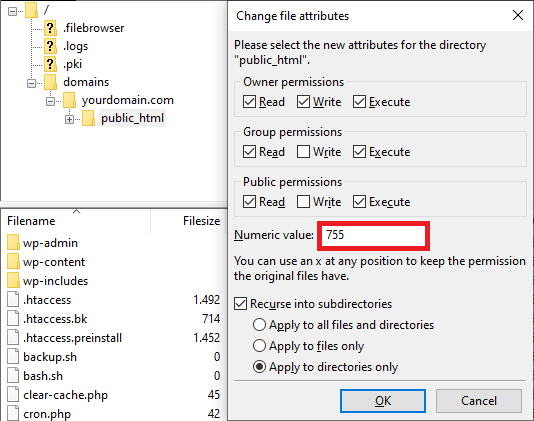Toggle Recurse into subdirectories checkbox
This screenshot has width=534, height=421.
pyautogui.click(x=240, y=303)
